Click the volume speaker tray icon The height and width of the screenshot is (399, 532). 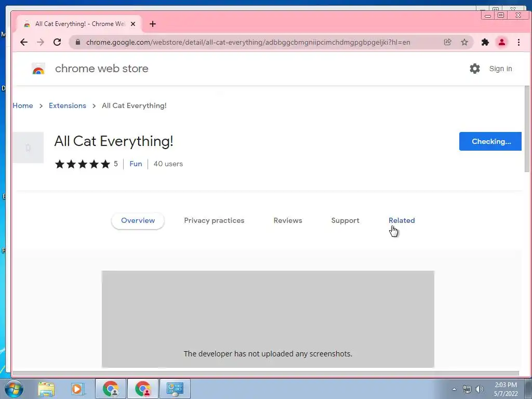(x=480, y=389)
